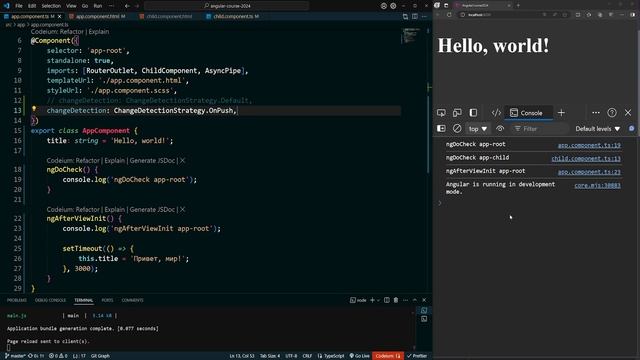Open the View menu in VS Code

pos(71,6)
